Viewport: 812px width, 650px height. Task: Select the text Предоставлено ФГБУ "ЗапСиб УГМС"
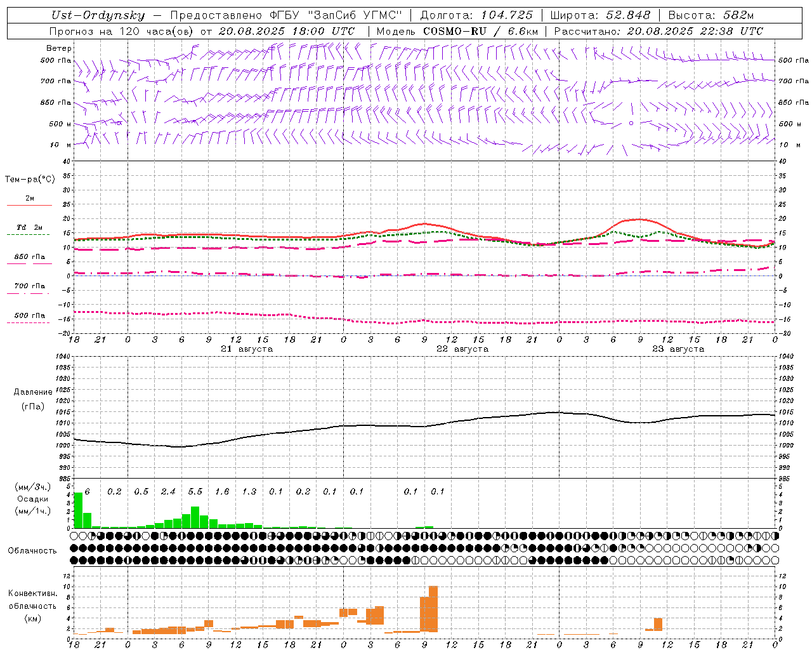tap(287, 16)
